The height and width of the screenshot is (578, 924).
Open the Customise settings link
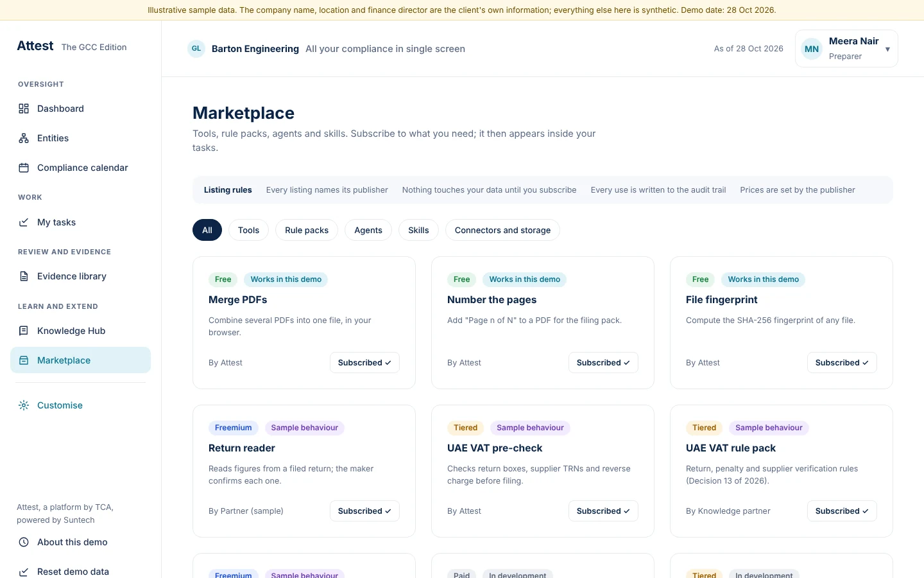[x=81, y=405]
